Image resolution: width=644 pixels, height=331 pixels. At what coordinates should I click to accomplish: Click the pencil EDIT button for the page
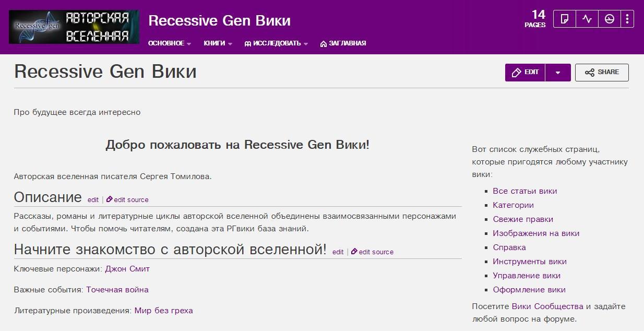[x=525, y=73]
